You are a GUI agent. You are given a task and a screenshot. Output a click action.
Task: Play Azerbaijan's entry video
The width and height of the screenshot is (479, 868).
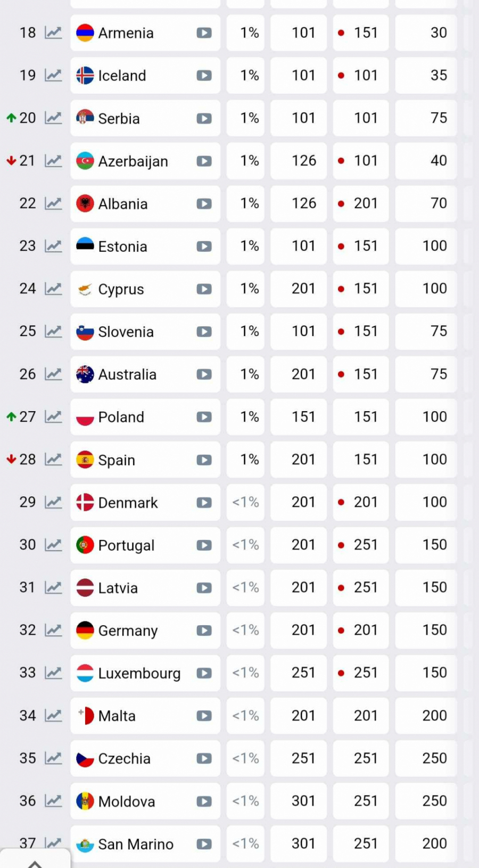204,161
